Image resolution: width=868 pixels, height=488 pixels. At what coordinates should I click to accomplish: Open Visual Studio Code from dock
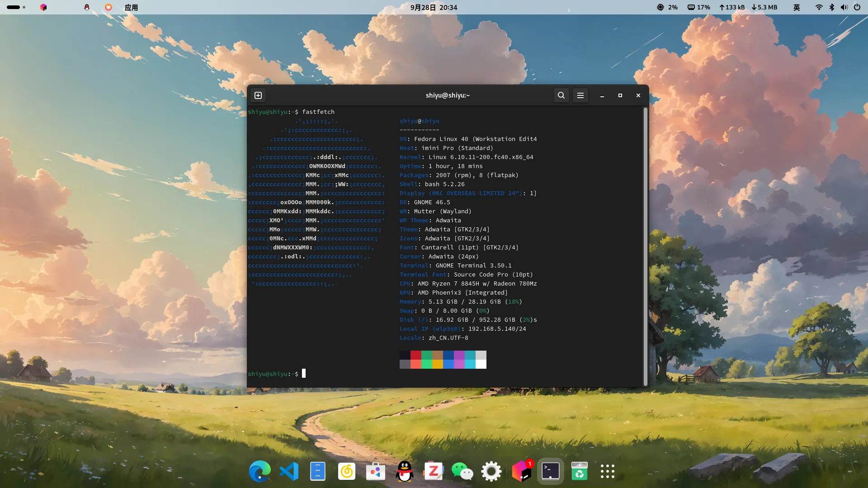[x=289, y=472]
